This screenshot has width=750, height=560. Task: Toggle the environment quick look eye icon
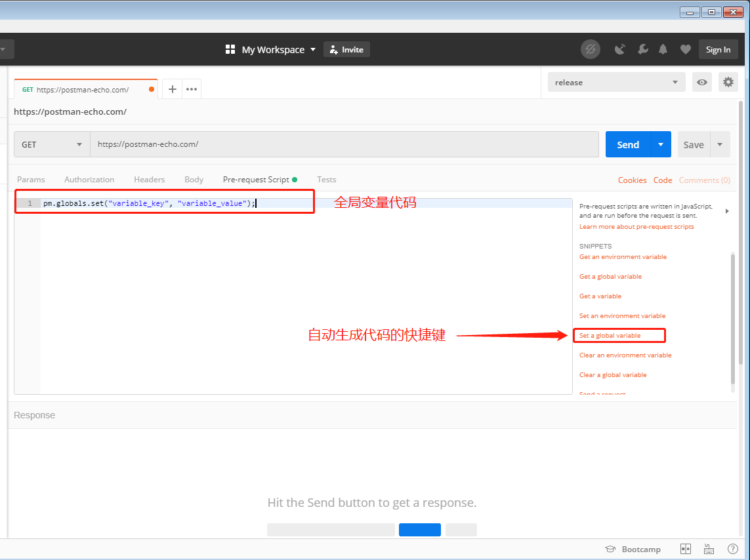(701, 82)
